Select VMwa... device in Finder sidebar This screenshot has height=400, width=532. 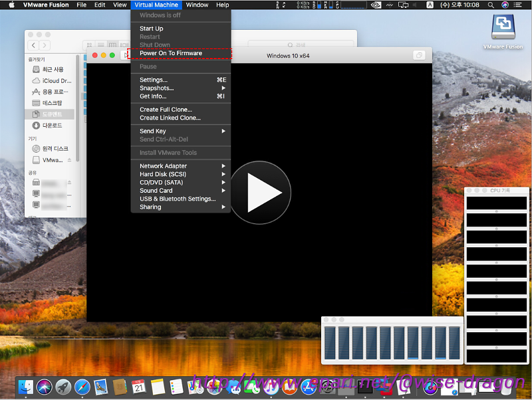click(x=49, y=160)
